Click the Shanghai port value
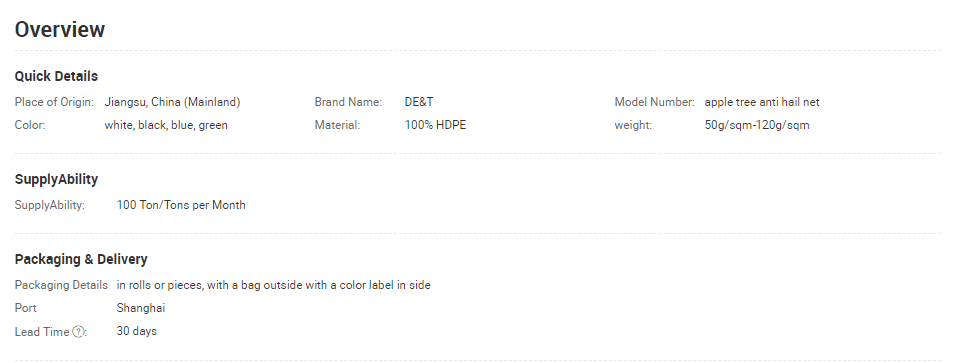Viewport: 956px width, 363px height. pos(141,308)
